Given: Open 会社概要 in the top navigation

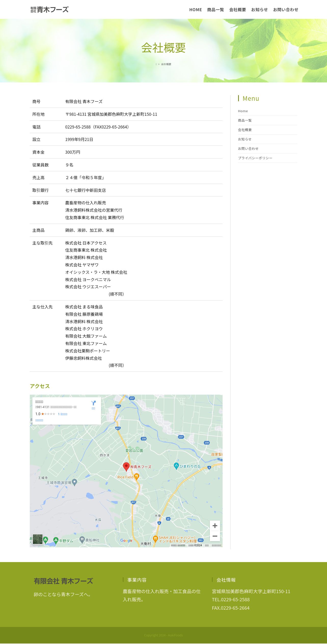Looking at the screenshot, I should 237,10.
